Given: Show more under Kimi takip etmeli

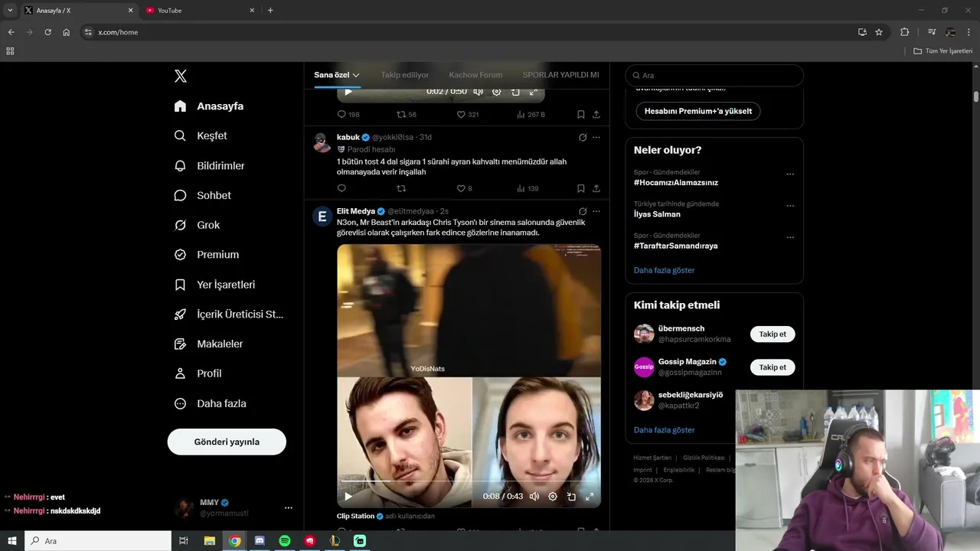Looking at the screenshot, I should 664,430.
